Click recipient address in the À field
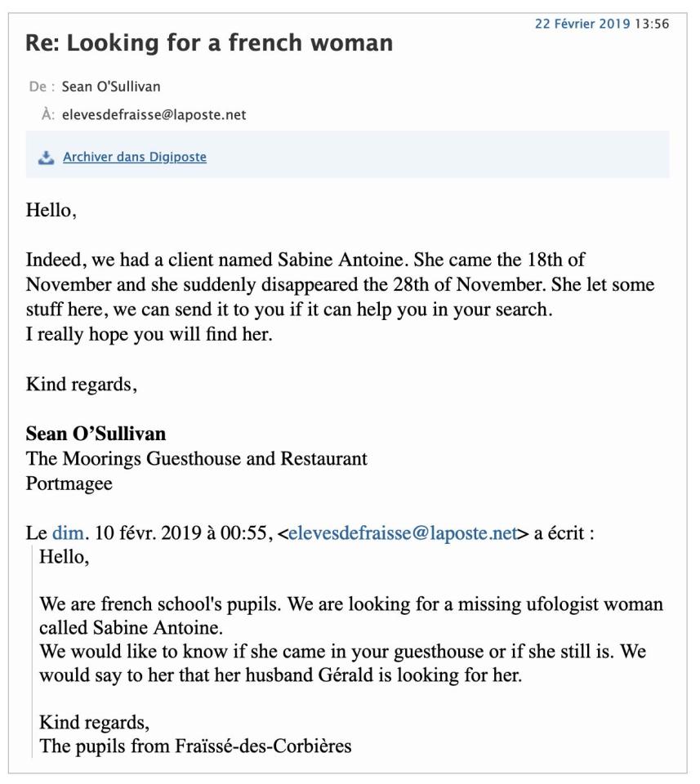Image resolution: width=700 pixels, height=784 pixels. point(154,114)
